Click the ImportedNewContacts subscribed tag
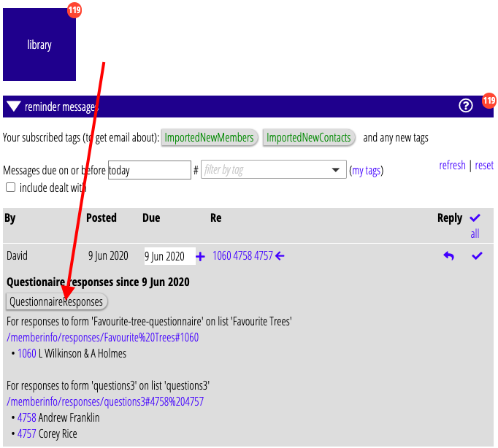Image resolution: width=498 pixels, height=448 pixels. pyautogui.click(x=308, y=138)
